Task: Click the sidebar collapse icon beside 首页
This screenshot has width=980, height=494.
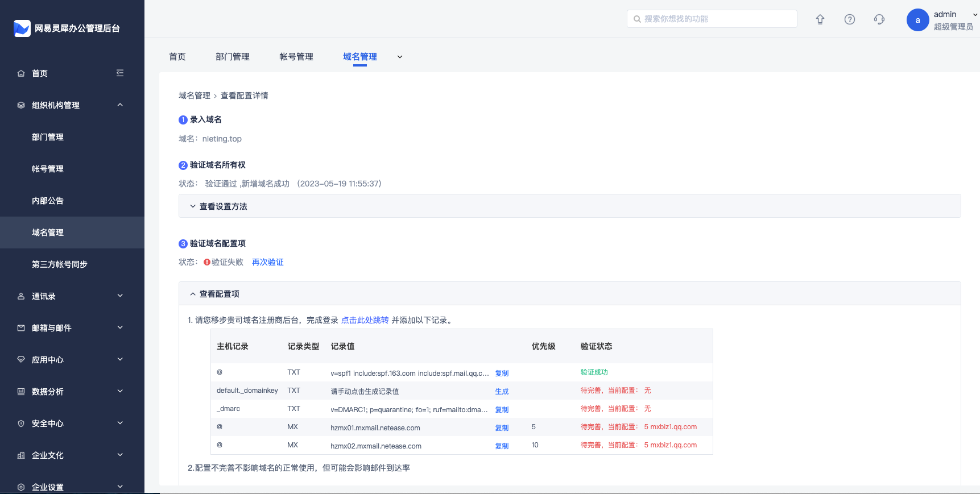Action: (120, 73)
